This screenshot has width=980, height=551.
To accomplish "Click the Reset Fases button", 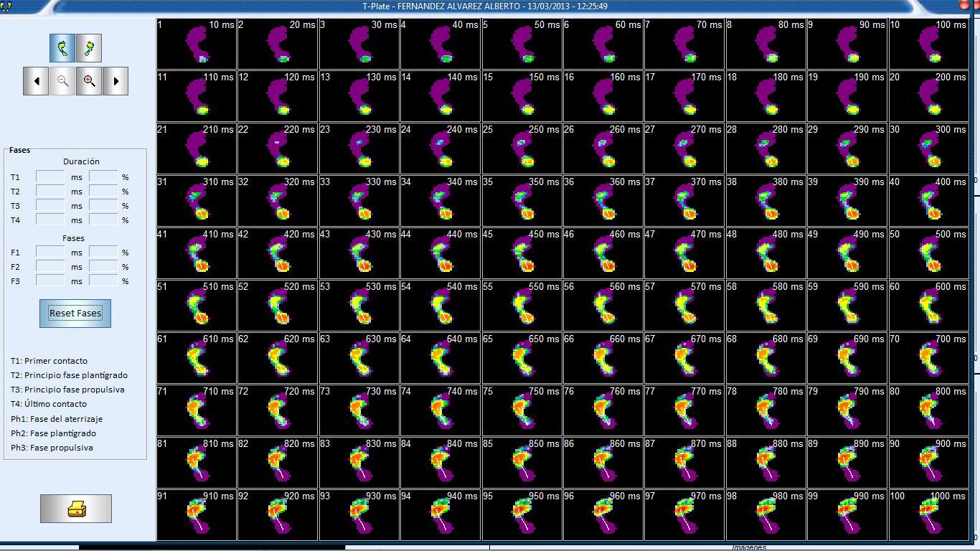I will tap(75, 314).
